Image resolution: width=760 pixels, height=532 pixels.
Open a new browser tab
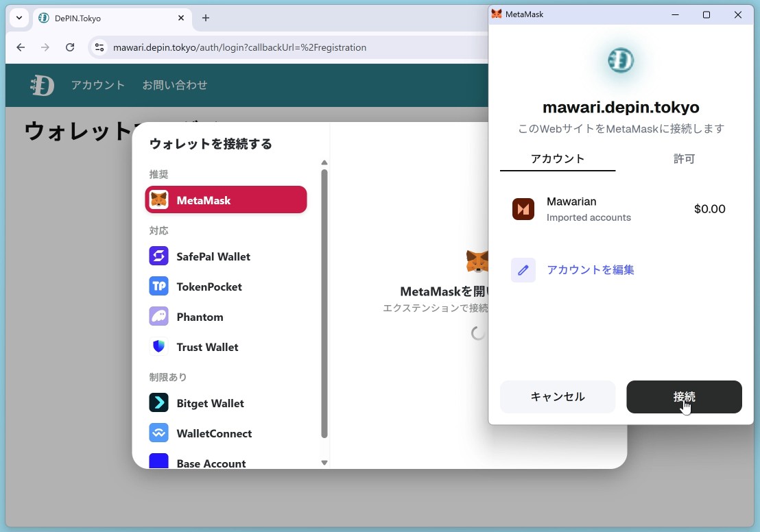[x=206, y=18]
